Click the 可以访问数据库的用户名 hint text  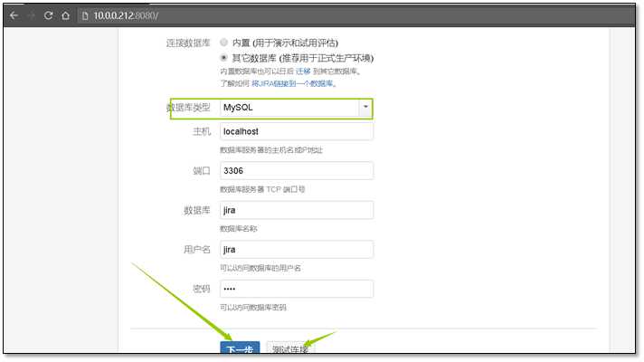[x=260, y=268]
